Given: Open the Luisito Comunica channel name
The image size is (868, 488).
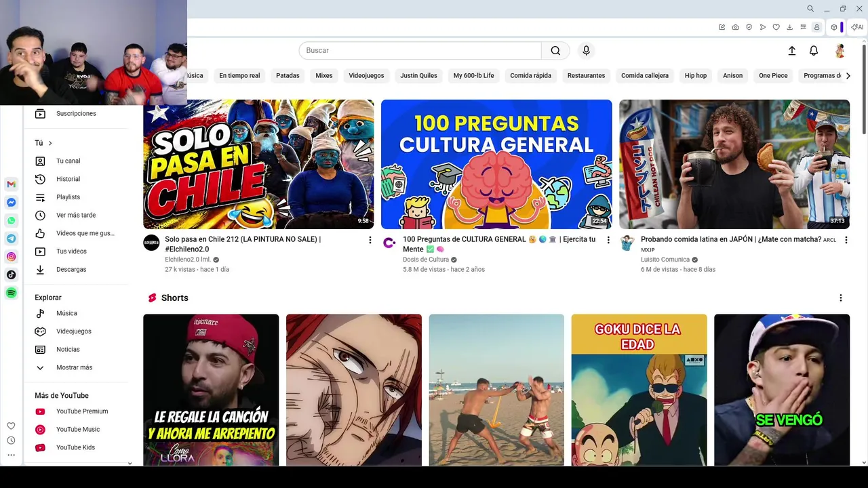Looking at the screenshot, I should pyautogui.click(x=665, y=260).
